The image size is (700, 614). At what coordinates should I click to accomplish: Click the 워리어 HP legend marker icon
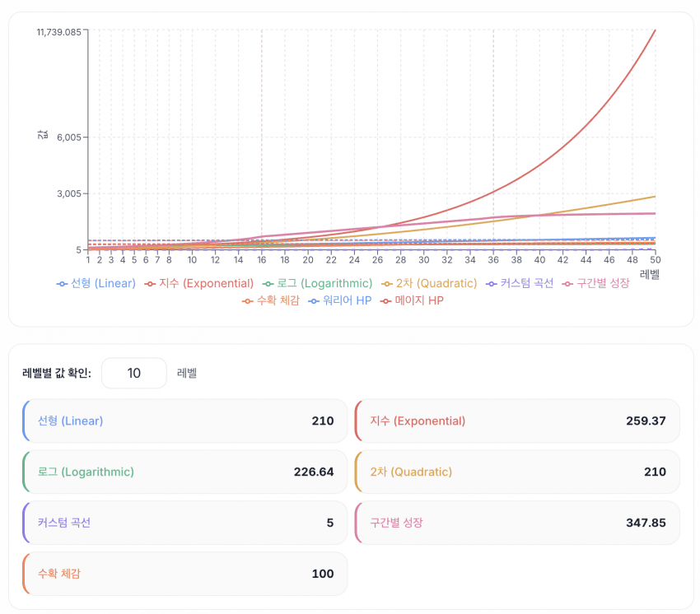[314, 301]
